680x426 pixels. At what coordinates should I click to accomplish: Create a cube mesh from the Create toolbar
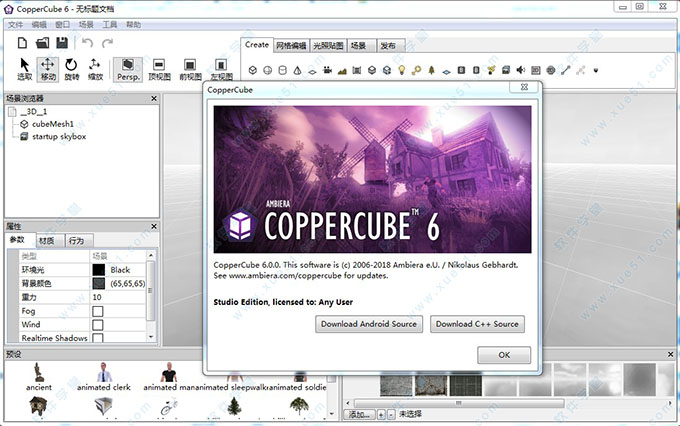tap(253, 70)
